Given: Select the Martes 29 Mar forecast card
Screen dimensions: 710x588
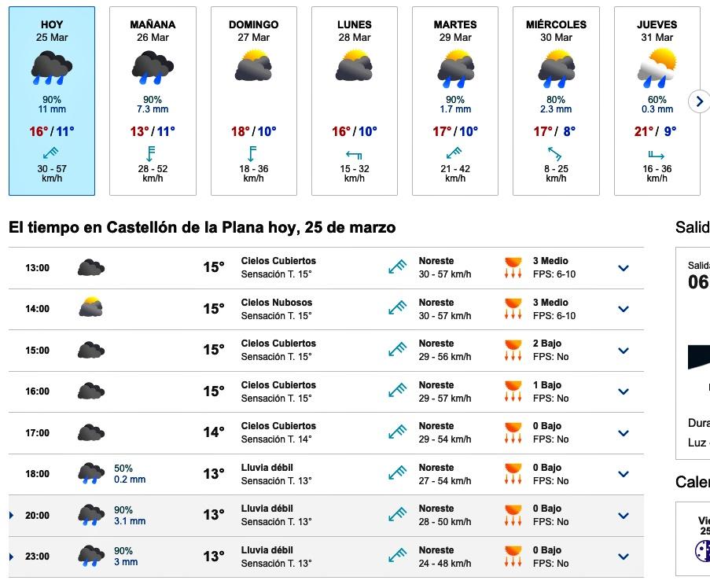Looking at the screenshot, I should (455, 101).
